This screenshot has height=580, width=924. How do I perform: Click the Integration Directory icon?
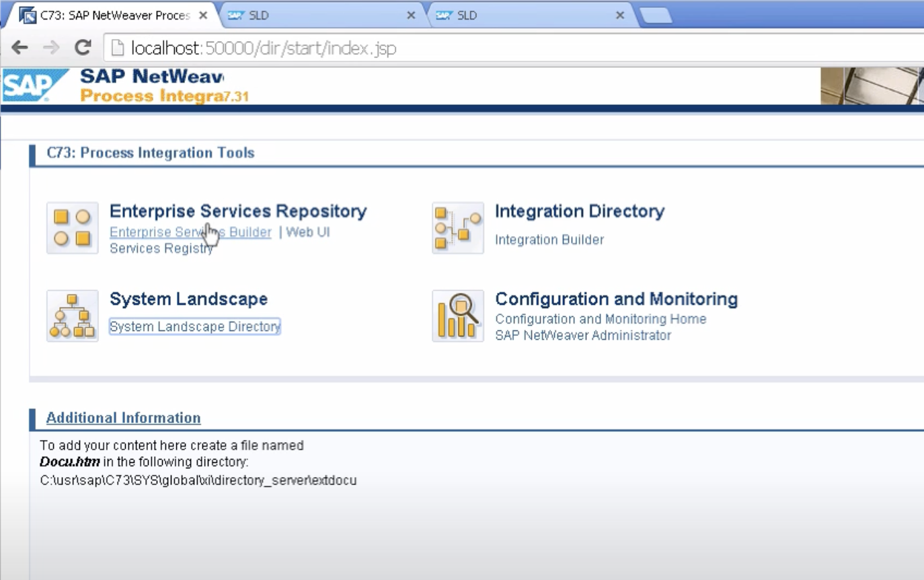[x=458, y=228]
